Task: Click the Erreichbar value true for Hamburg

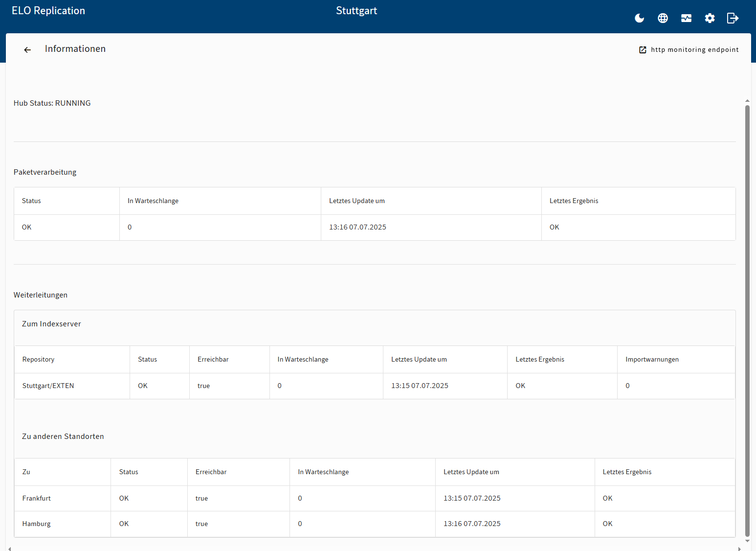Action: click(201, 524)
